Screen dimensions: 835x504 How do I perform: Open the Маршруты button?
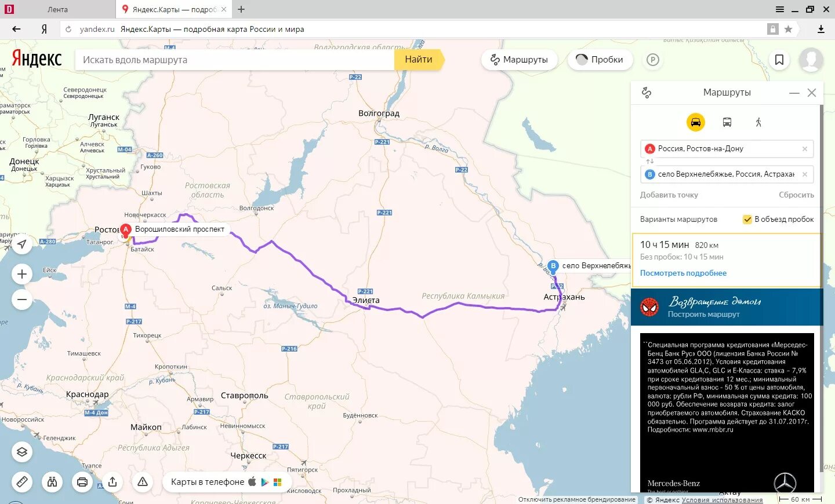[x=520, y=60]
